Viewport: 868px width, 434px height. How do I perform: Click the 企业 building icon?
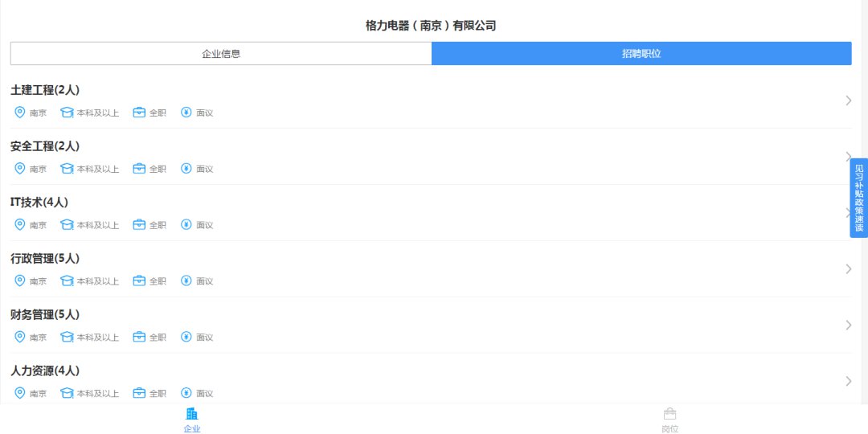pos(192,414)
